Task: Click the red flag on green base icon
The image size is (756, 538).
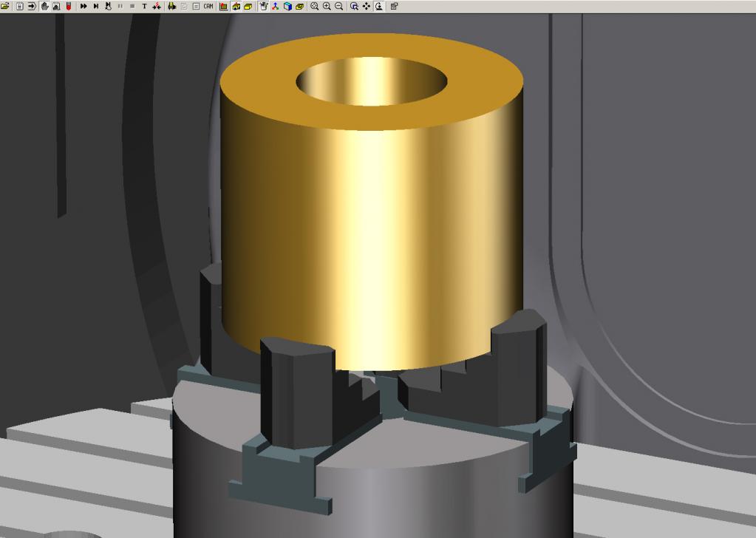Action: (224, 6)
